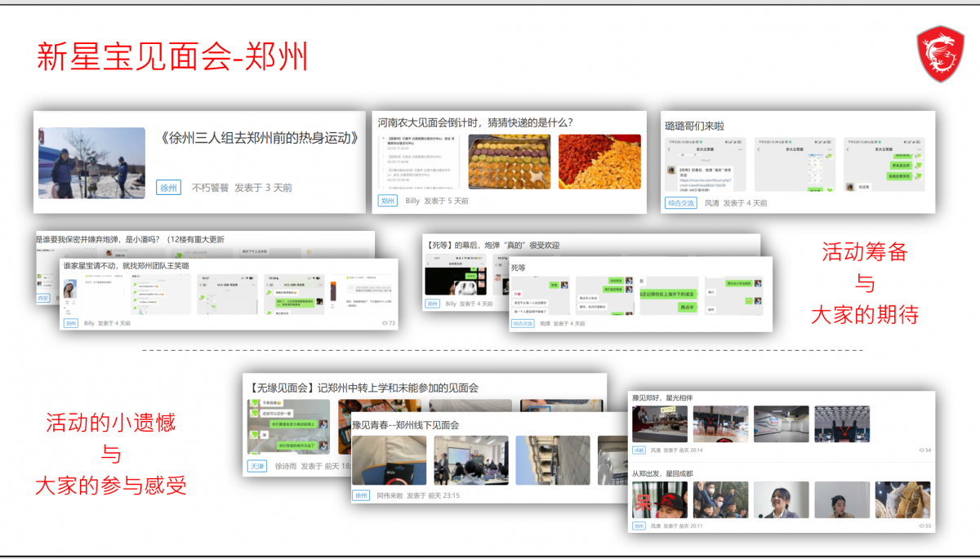Select the 综合交流 tag beside 炮弹 author
Image resolution: width=980 pixels, height=559 pixels.
[523, 323]
